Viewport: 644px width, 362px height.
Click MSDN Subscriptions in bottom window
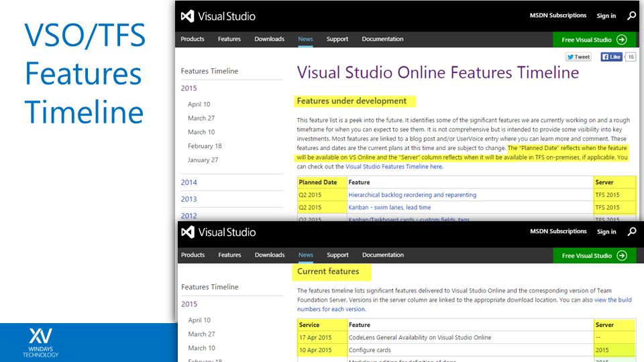tap(558, 231)
